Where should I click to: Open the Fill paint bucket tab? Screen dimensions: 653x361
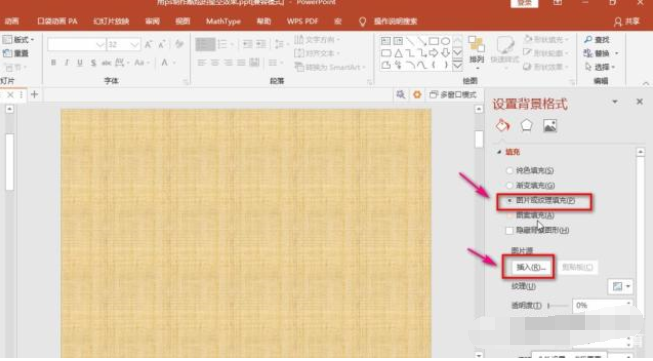503,125
